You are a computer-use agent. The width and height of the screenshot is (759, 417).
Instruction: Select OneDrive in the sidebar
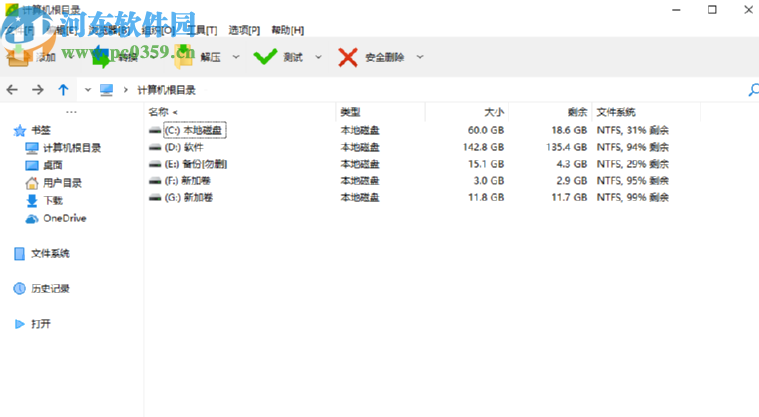coord(64,218)
